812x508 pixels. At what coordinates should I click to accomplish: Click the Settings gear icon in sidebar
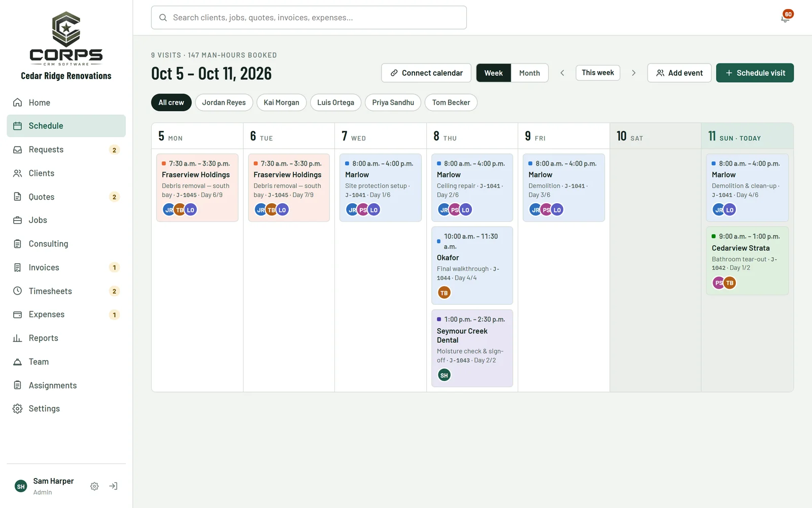click(x=18, y=409)
